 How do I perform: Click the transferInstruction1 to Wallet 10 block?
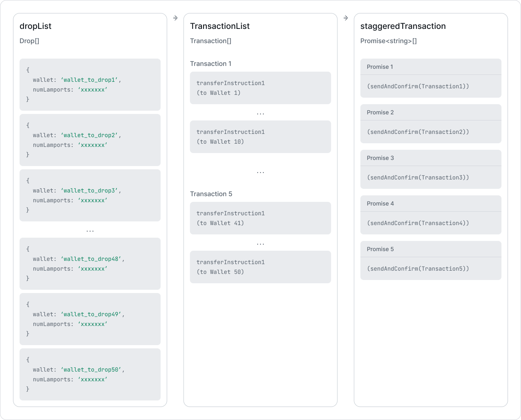(260, 137)
